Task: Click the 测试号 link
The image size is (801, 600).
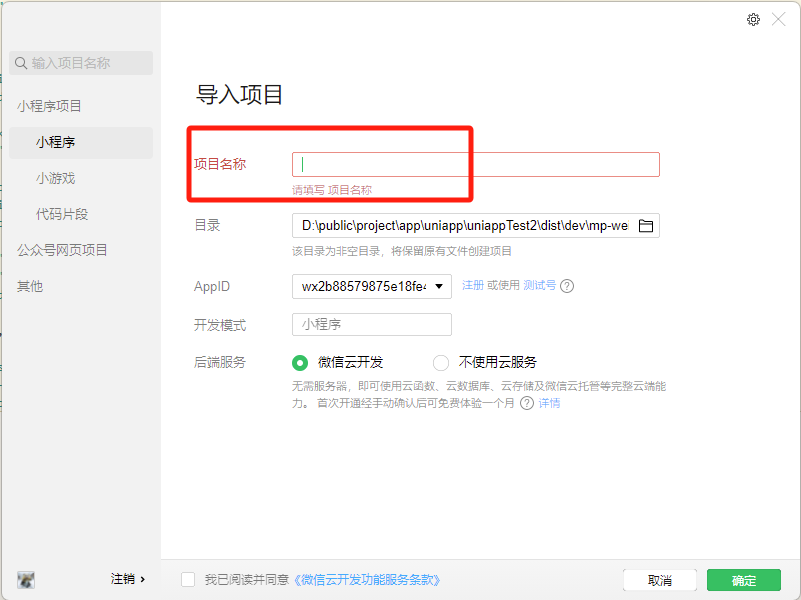Action: pos(539,285)
